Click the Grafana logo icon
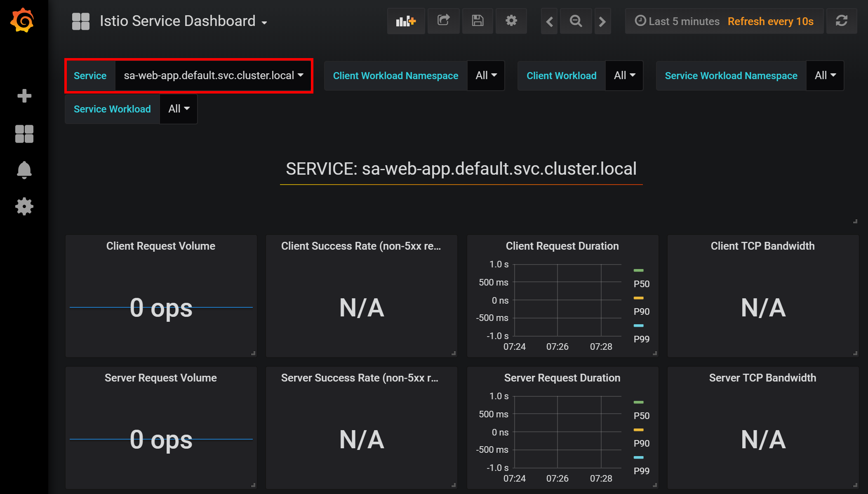Image resolution: width=868 pixels, height=494 pixels. point(22,20)
